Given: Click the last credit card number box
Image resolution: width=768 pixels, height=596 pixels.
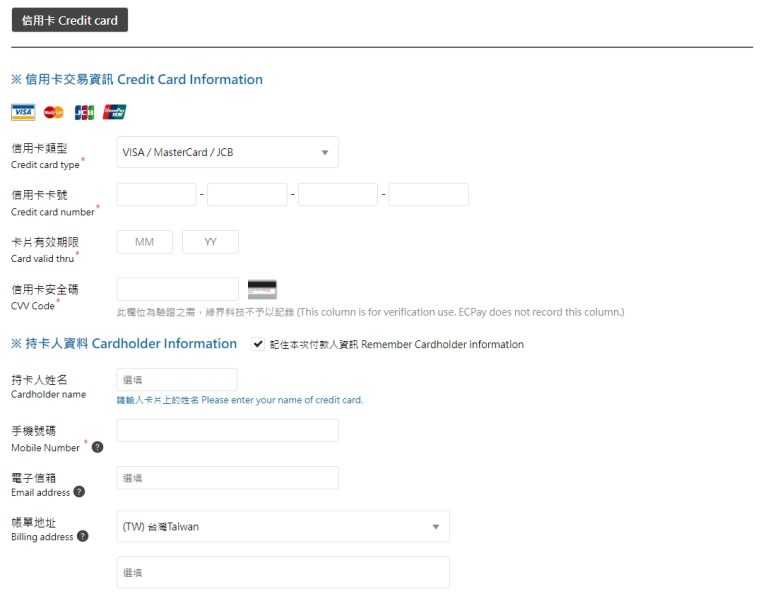Looking at the screenshot, I should (428, 195).
